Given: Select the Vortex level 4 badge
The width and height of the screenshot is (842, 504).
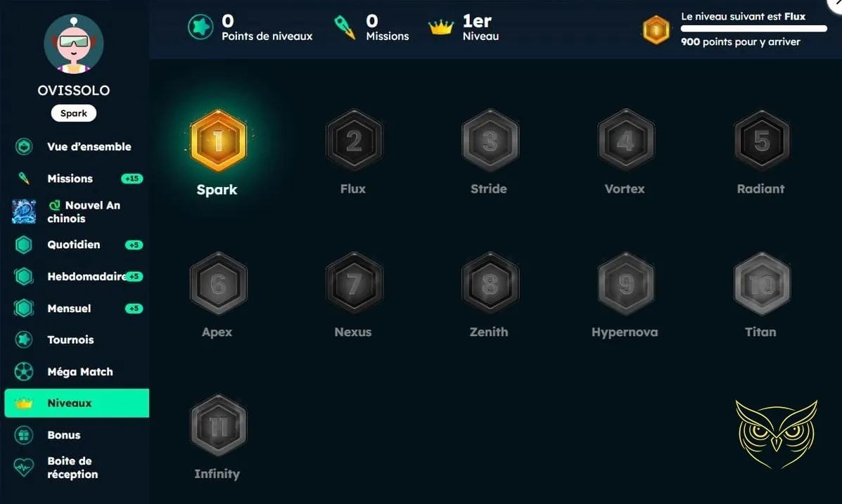Looking at the screenshot, I should point(625,141).
